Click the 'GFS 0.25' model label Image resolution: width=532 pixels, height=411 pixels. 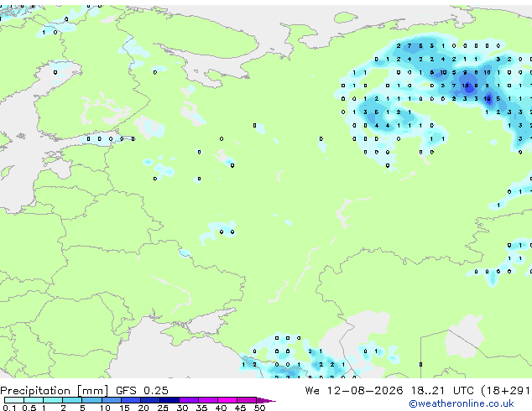pos(142,391)
